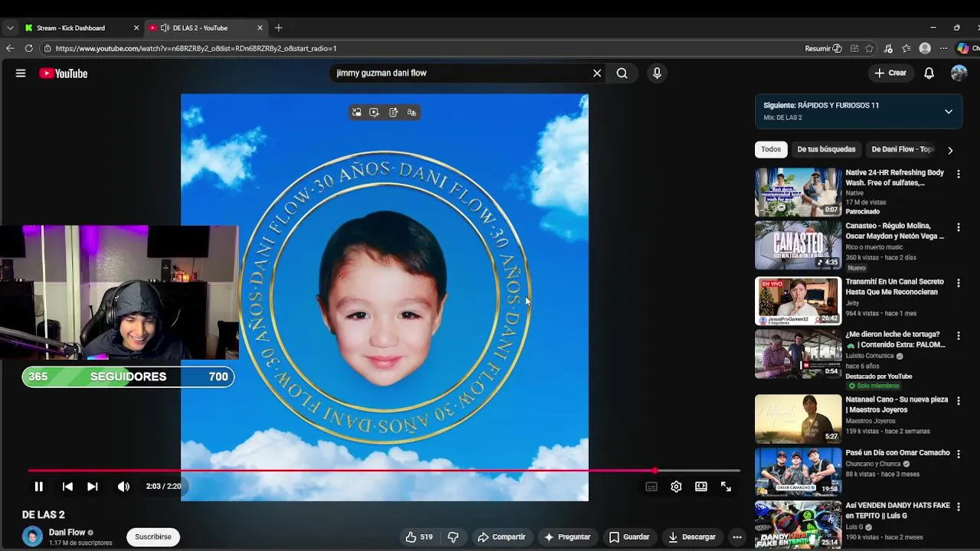Image resolution: width=980 pixels, height=551 pixels.
Task: Click the AI notes icon on video overlay
Action: click(x=394, y=112)
